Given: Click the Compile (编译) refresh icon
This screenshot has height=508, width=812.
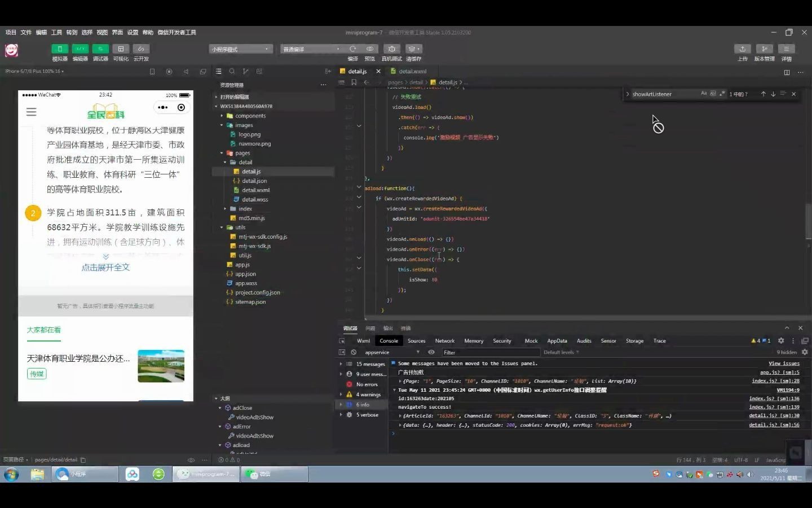Looking at the screenshot, I should (x=353, y=49).
